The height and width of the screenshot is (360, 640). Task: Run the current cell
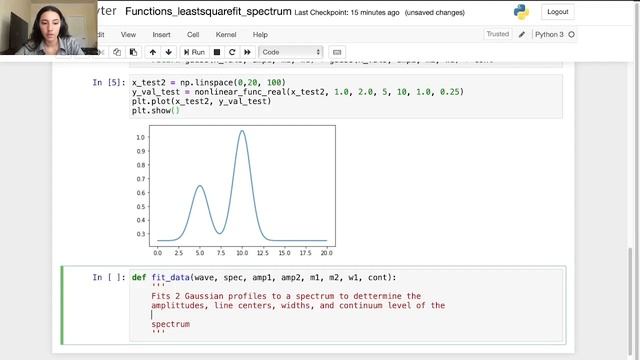point(194,52)
